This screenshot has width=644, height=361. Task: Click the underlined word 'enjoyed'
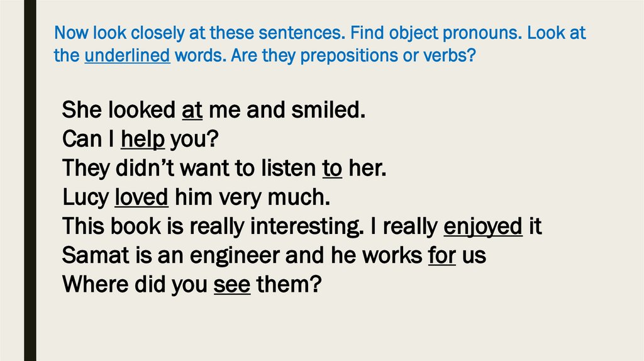(x=483, y=227)
